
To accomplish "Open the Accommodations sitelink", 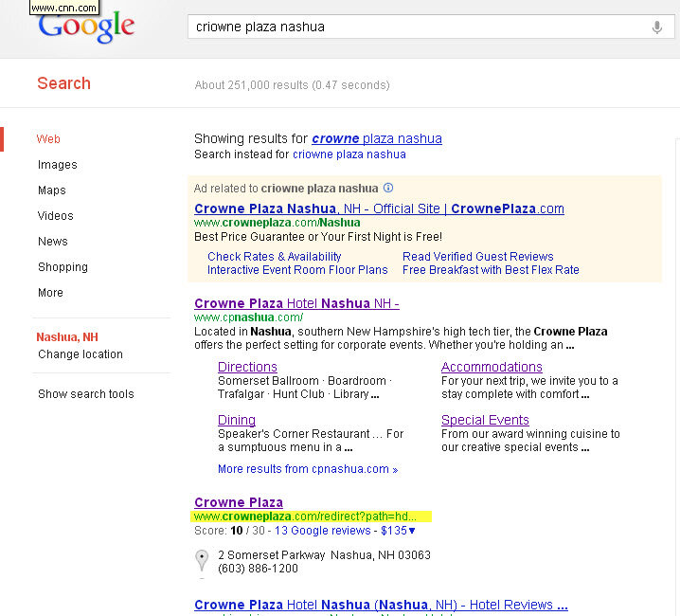I will (492, 368).
